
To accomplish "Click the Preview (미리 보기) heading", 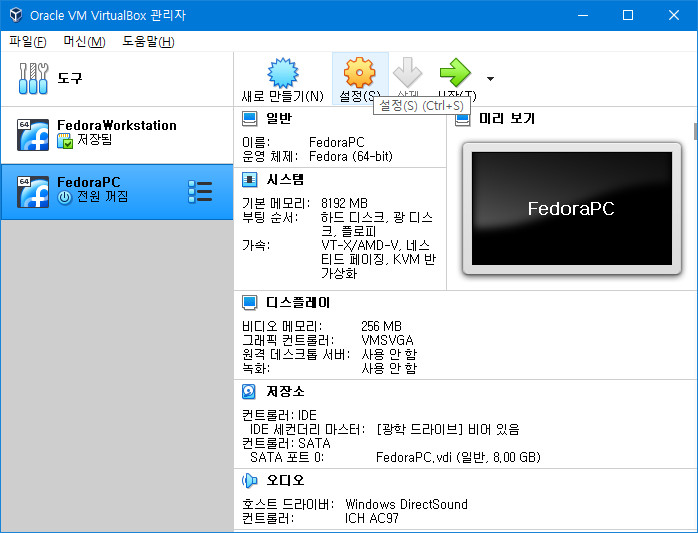I will [x=507, y=118].
